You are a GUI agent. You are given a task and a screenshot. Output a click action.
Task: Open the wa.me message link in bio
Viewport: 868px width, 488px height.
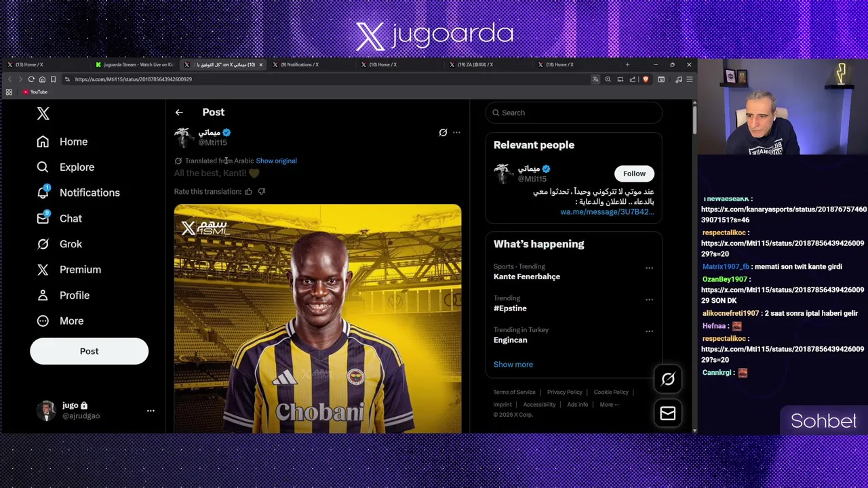click(x=607, y=212)
